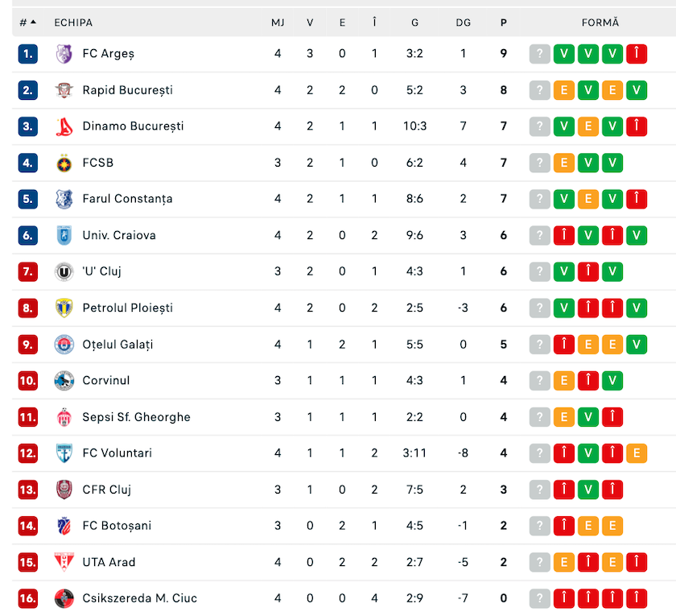Click the Farul Constanța crest

click(64, 200)
